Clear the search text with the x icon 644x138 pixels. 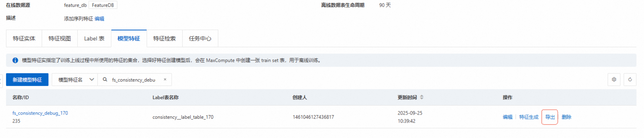[x=165, y=79]
